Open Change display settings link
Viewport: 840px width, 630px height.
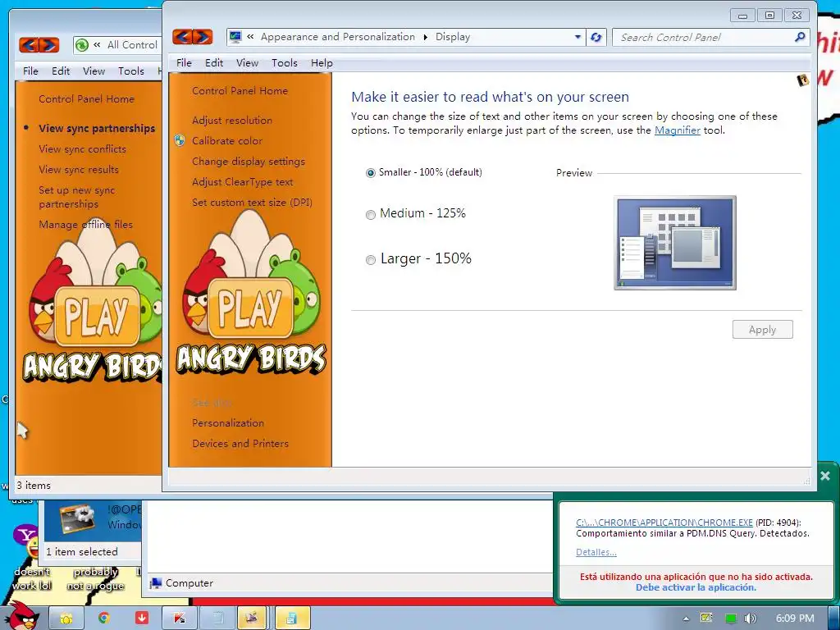[x=249, y=162]
